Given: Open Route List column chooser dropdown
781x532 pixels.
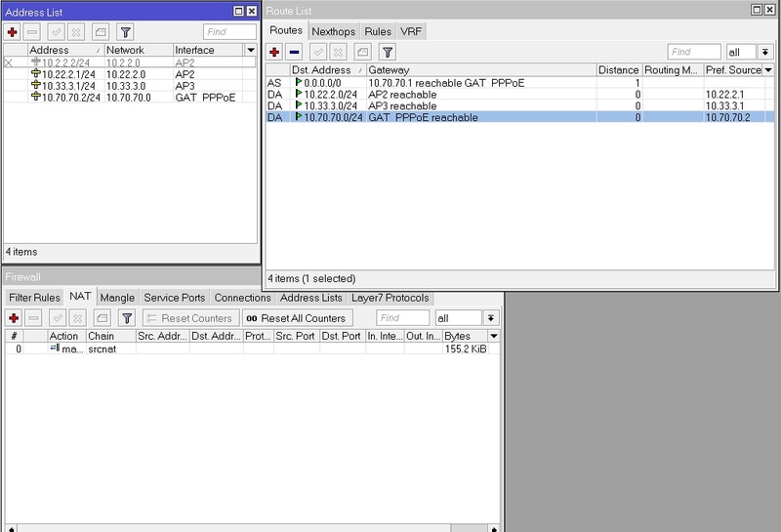Looking at the screenshot, I should click(x=768, y=69).
